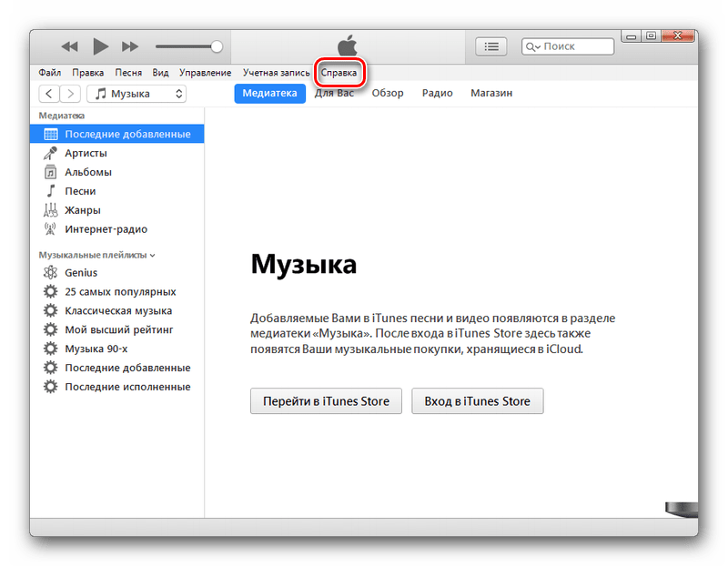Screen dimensions: 728x566
Task: Adjust the volume slider knob
Action: click(x=217, y=46)
